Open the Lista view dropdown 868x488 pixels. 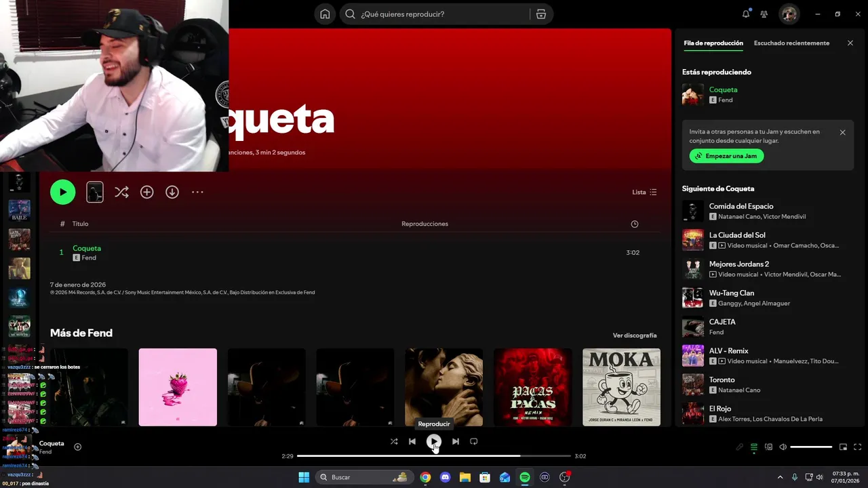644,192
